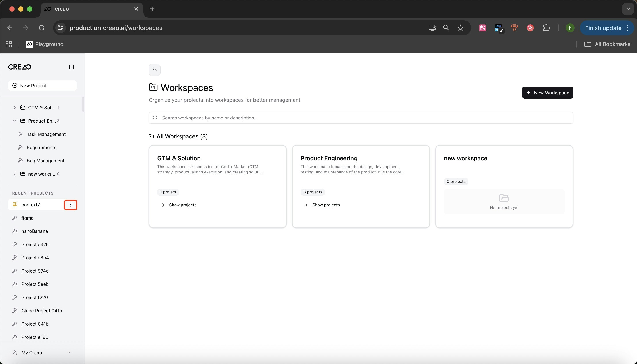Screen dimensions: 637x364
Task: Click the install app icon in address bar
Action: (432, 28)
